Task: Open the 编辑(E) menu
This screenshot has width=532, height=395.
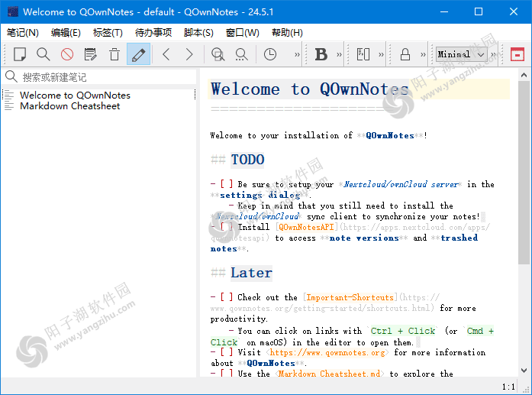Action: (x=66, y=33)
